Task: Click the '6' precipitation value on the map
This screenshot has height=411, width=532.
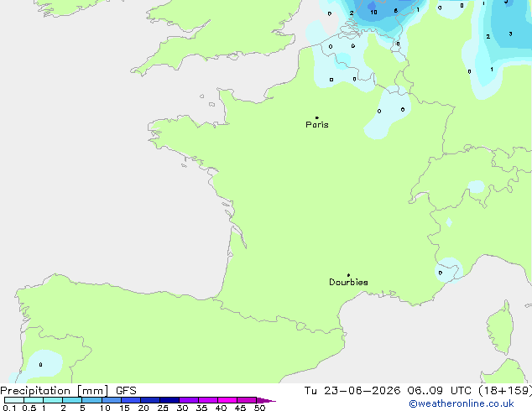Action: click(395, 11)
